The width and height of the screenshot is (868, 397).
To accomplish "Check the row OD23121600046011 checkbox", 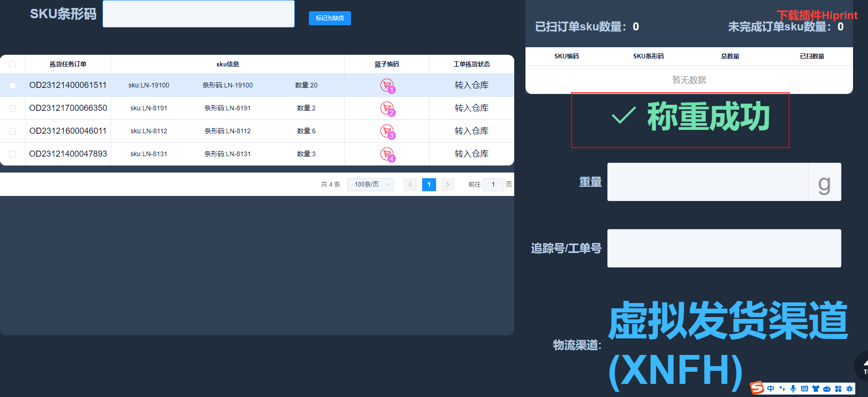I will coord(13,131).
